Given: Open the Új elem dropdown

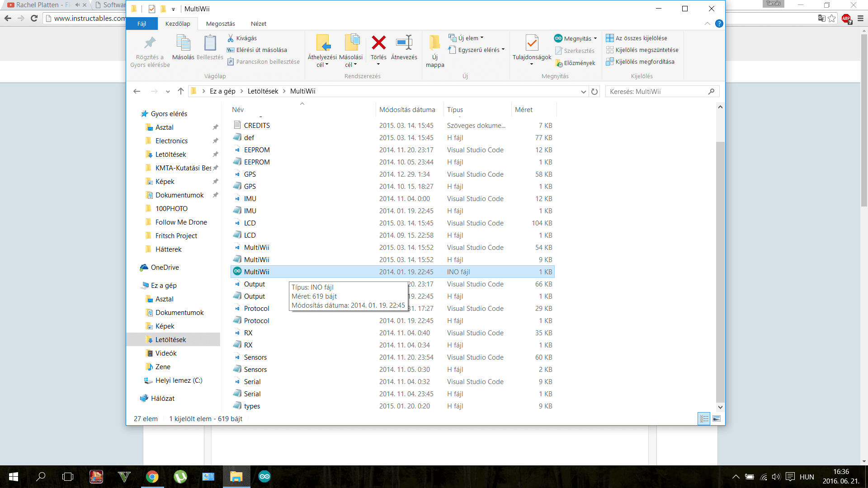Looking at the screenshot, I should click(x=471, y=38).
